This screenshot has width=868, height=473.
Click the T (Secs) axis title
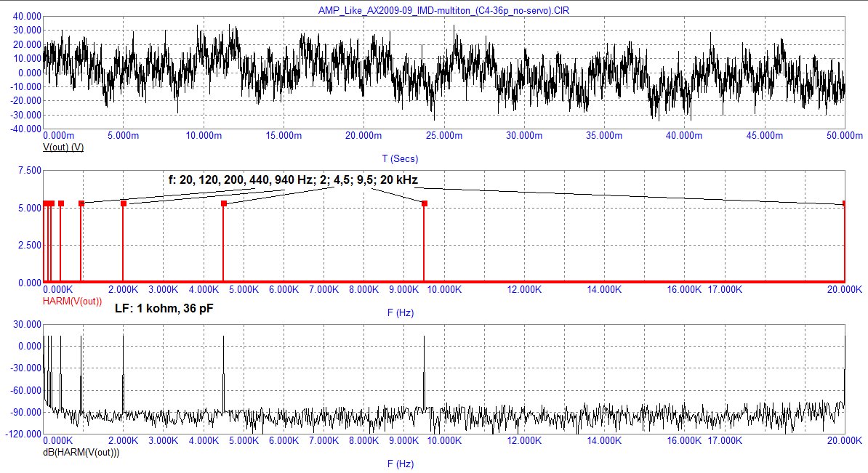[401, 159]
